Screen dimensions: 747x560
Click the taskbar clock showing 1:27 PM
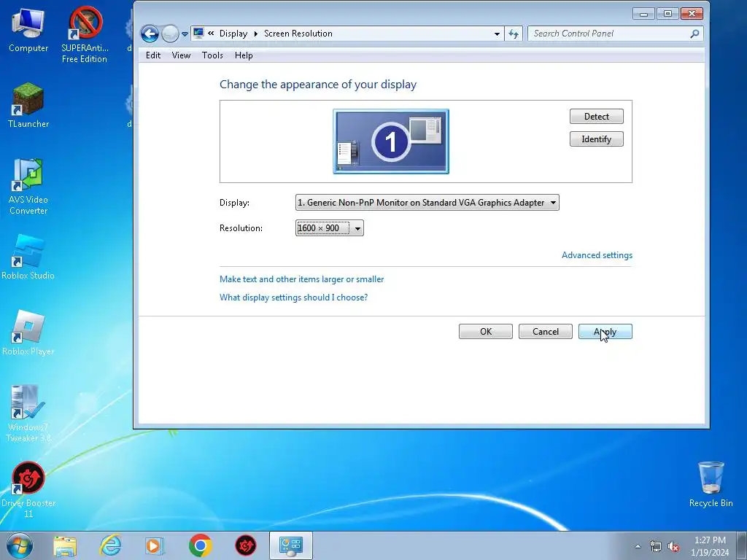710,546
